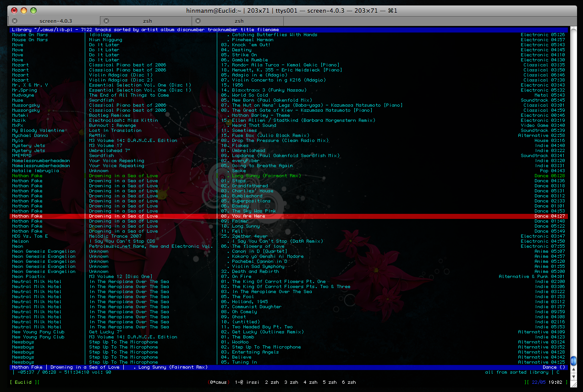Select On Fire by Neon Plastix

[242, 277]
